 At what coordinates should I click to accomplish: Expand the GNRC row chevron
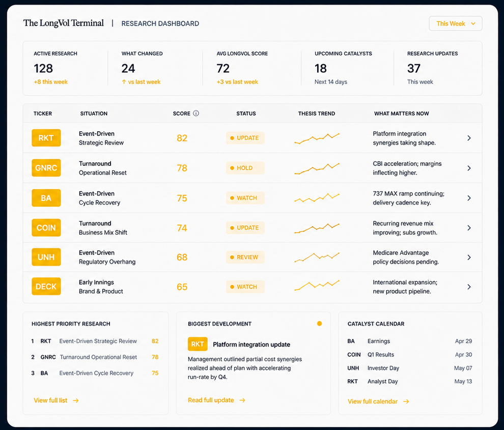click(x=469, y=168)
